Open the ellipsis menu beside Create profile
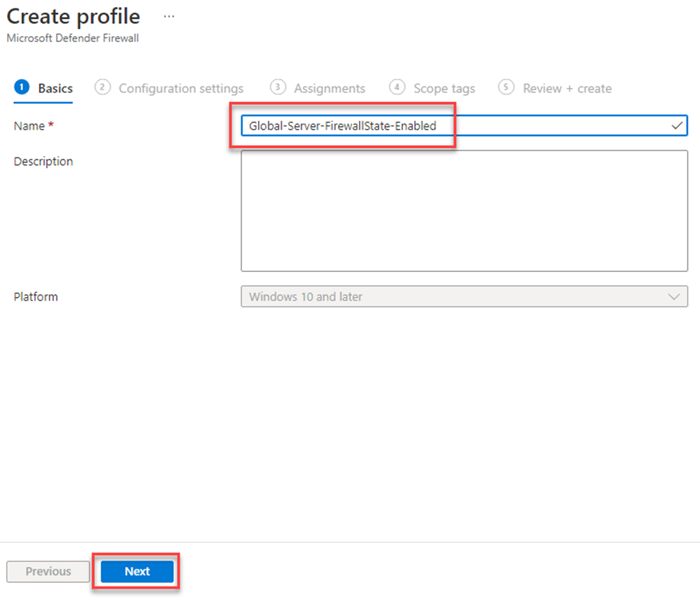The height and width of the screenshot is (599, 700). point(169,17)
